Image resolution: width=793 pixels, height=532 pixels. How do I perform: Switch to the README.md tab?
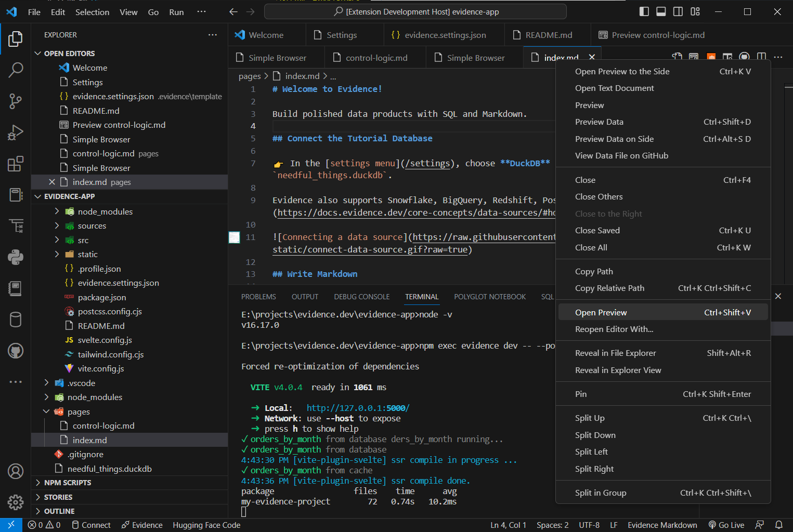click(x=548, y=35)
